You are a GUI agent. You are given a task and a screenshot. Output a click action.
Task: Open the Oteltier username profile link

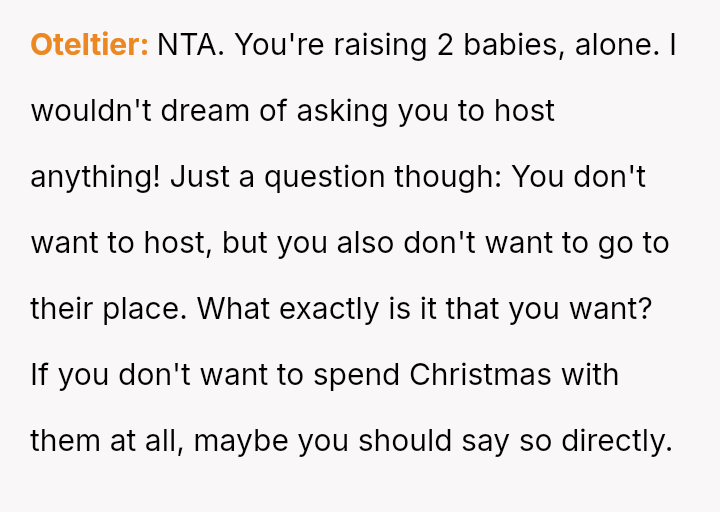[90, 45]
